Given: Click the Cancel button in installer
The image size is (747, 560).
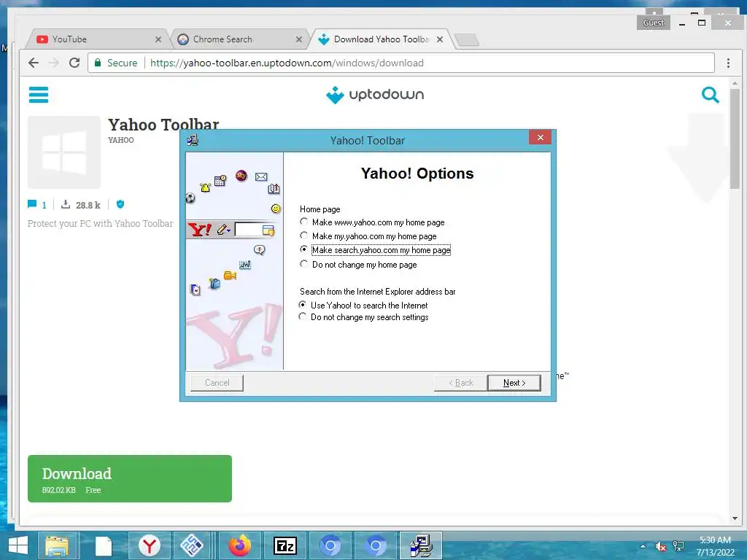Looking at the screenshot, I should (x=217, y=383).
